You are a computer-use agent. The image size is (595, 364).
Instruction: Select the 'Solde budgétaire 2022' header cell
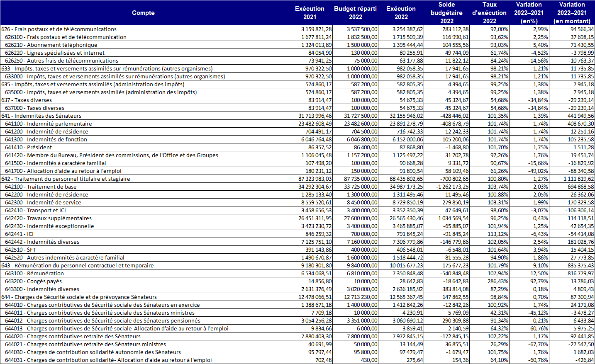446,13
